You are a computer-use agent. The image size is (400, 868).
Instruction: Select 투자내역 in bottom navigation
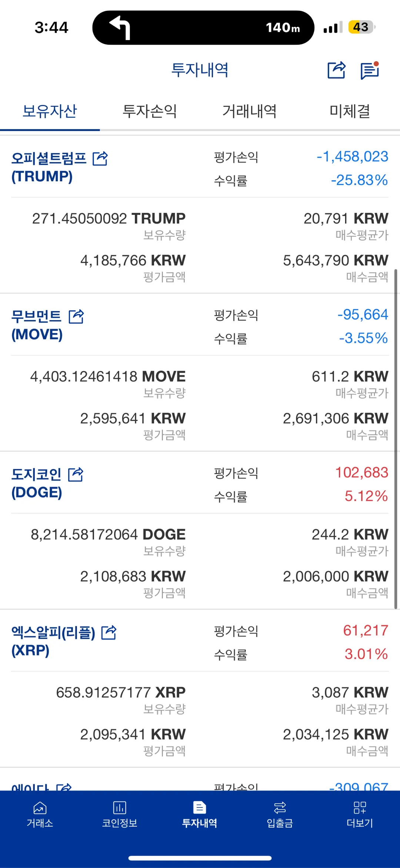coord(200,814)
